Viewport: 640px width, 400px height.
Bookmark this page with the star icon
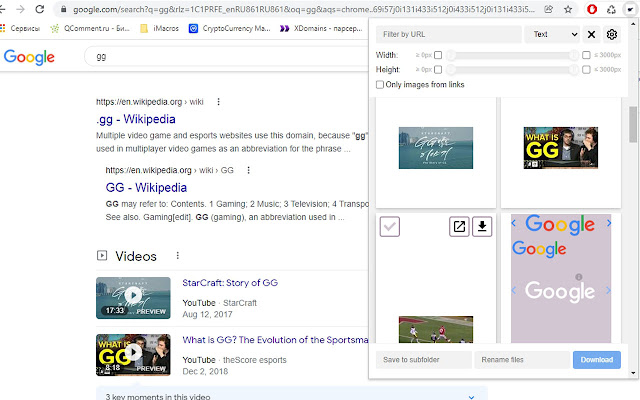[x=568, y=9]
